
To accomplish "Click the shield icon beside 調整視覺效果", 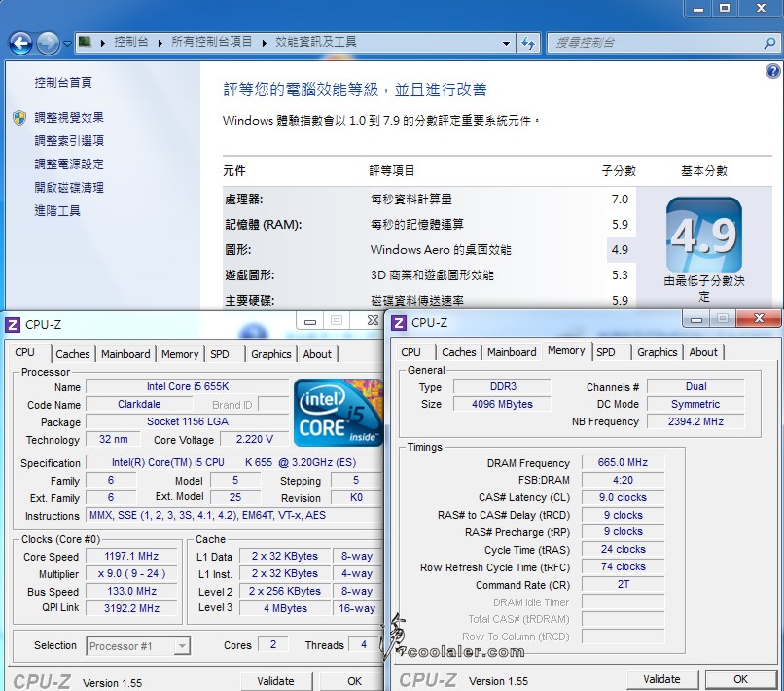I will (19, 118).
